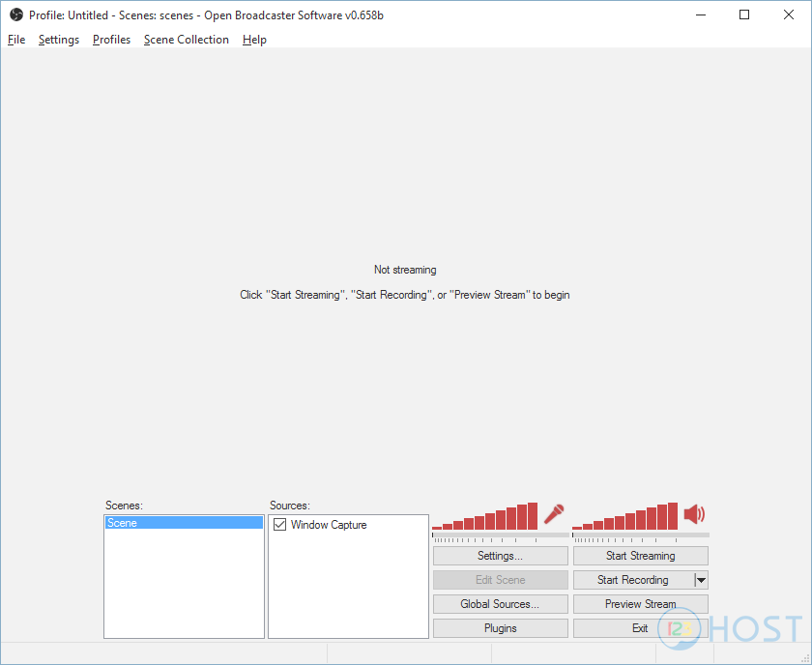Open the Start Recording dropdown arrow
The height and width of the screenshot is (665, 812).
(701, 580)
